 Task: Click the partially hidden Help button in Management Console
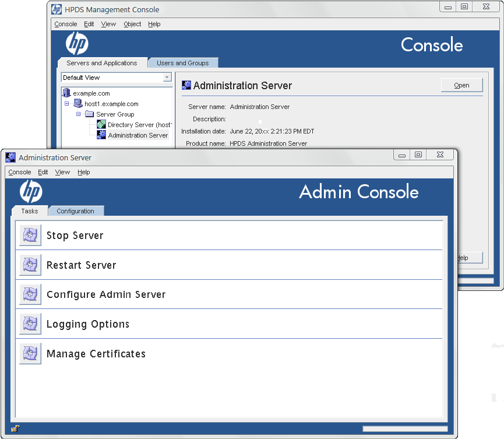(470, 258)
